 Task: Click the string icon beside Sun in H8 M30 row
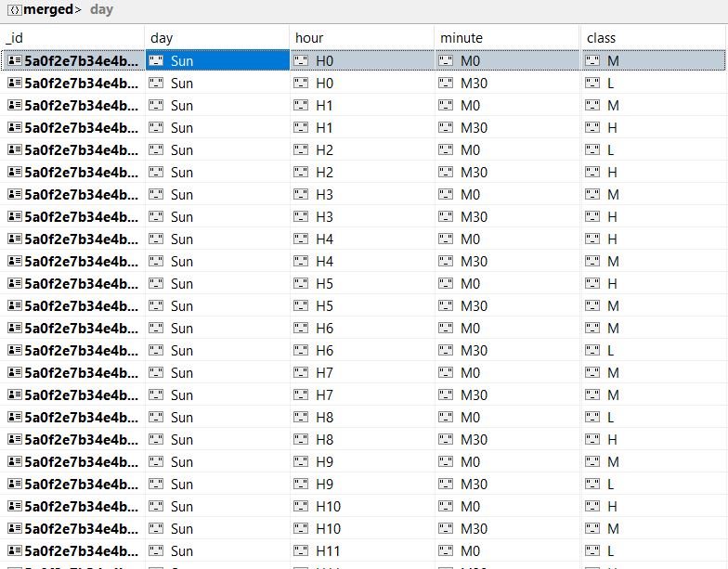pos(156,439)
